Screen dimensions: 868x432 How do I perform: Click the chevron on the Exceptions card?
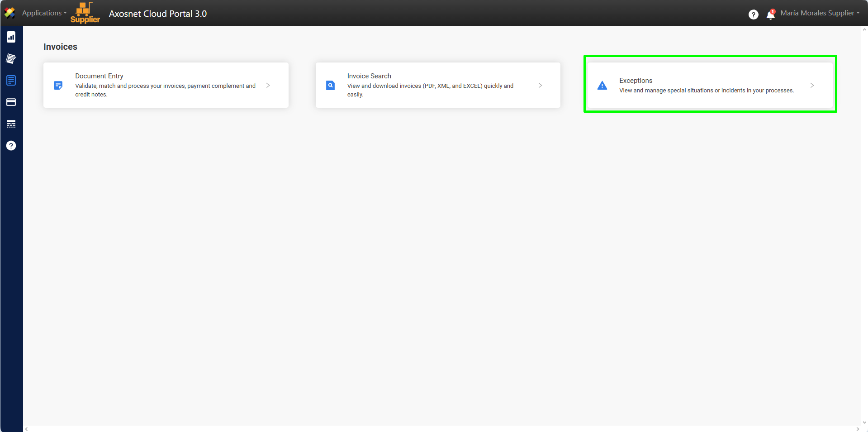812,85
